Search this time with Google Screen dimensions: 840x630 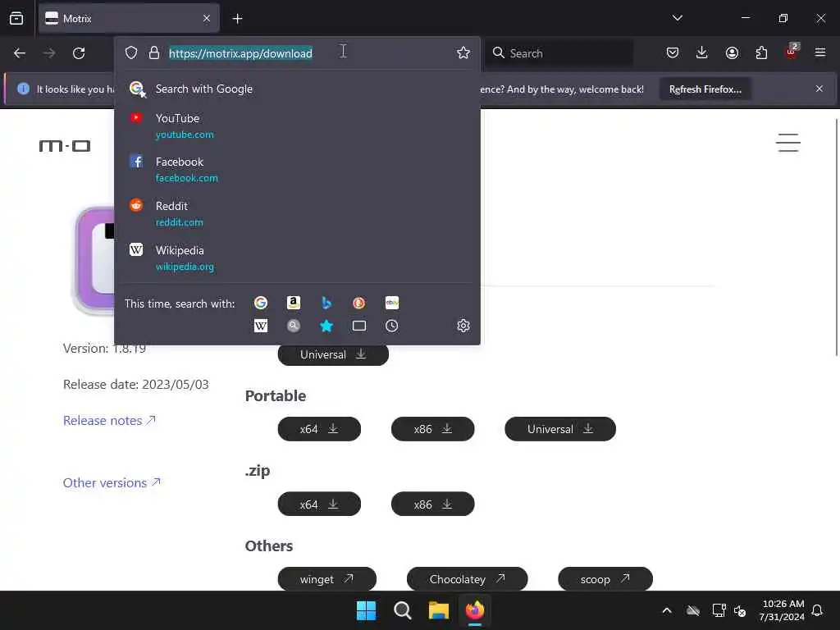tap(261, 303)
